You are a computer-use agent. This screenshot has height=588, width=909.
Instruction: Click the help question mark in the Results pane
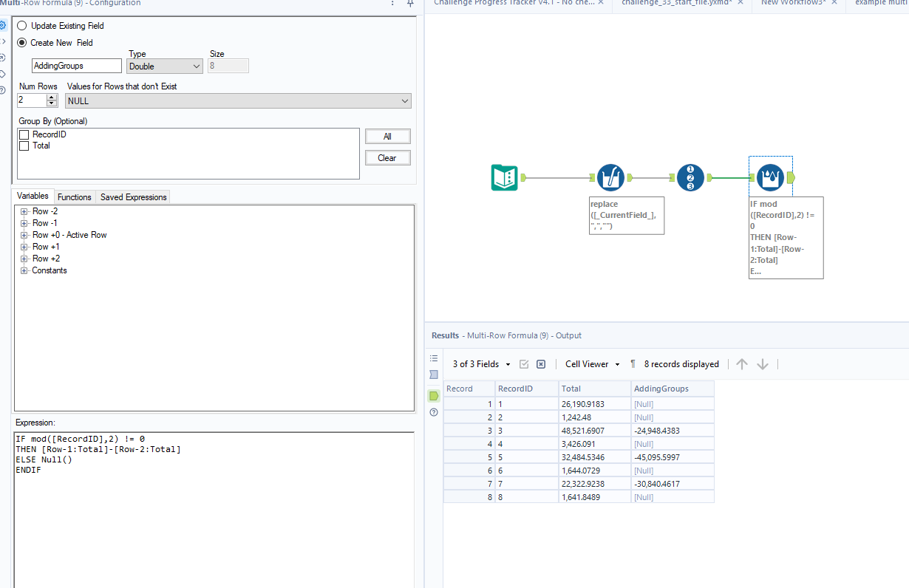(x=433, y=412)
